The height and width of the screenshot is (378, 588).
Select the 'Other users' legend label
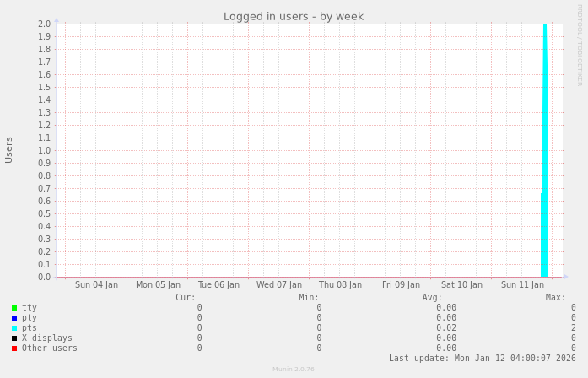coord(50,348)
